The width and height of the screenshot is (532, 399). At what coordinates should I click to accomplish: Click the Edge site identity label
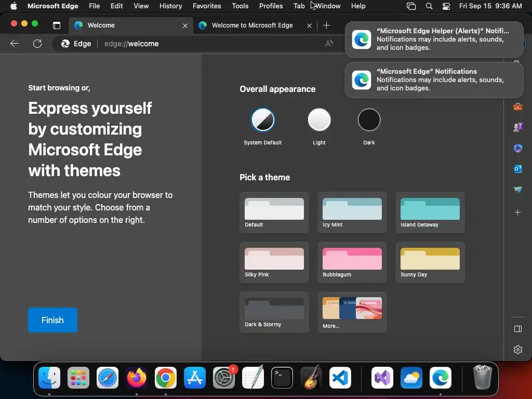coord(76,44)
